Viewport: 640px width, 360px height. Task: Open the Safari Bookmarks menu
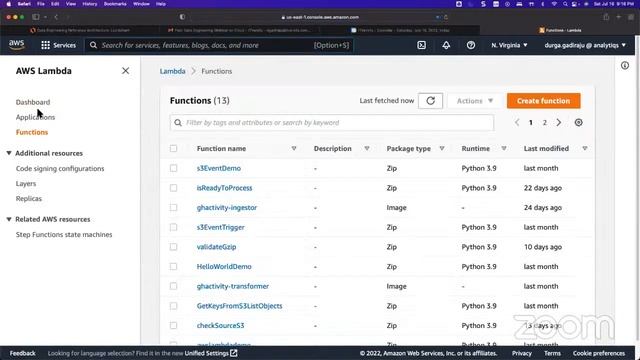point(115,4)
